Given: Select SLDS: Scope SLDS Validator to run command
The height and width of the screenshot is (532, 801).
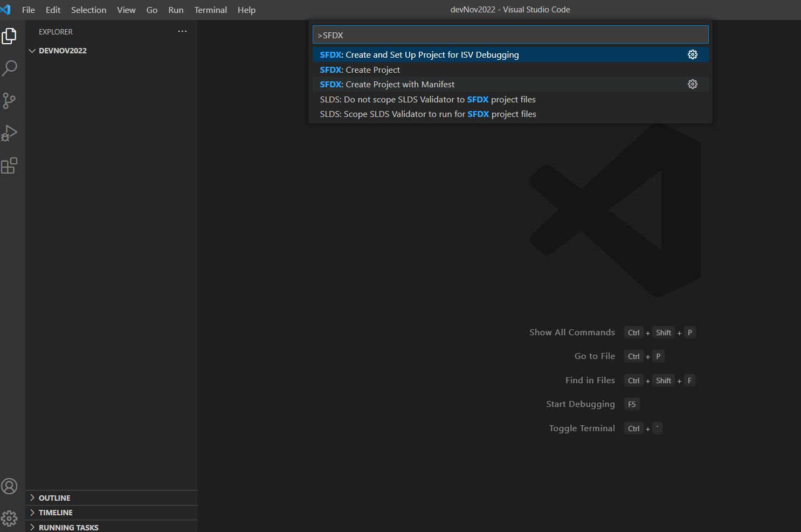Looking at the screenshot, I should click(510, 114).
